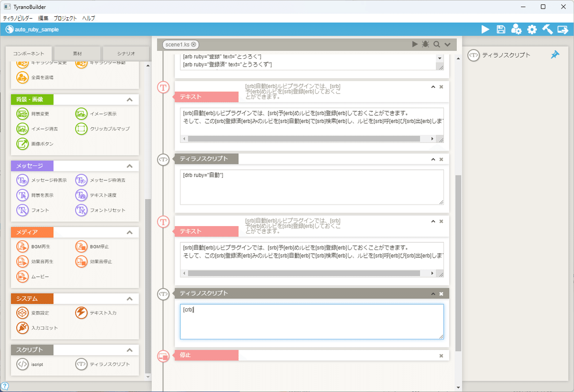Close the scene1.ks tab

point(193,44)
